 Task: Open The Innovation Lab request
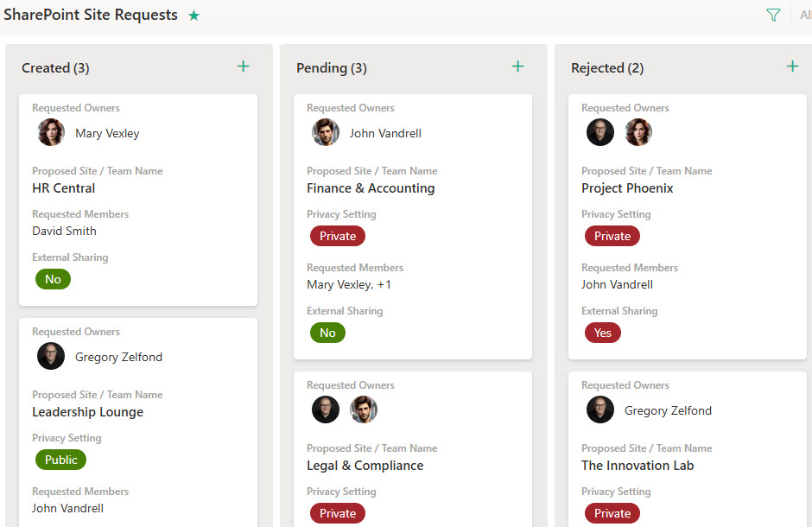(x=638, y=466)
